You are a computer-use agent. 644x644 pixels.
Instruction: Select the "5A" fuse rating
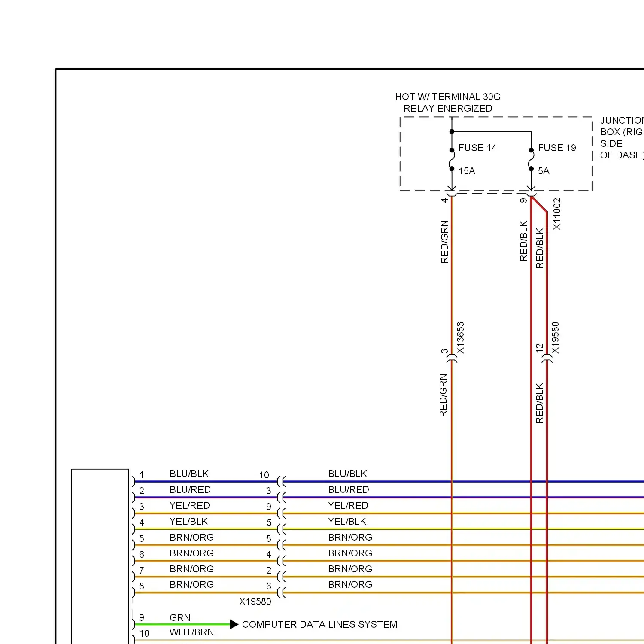544,171
